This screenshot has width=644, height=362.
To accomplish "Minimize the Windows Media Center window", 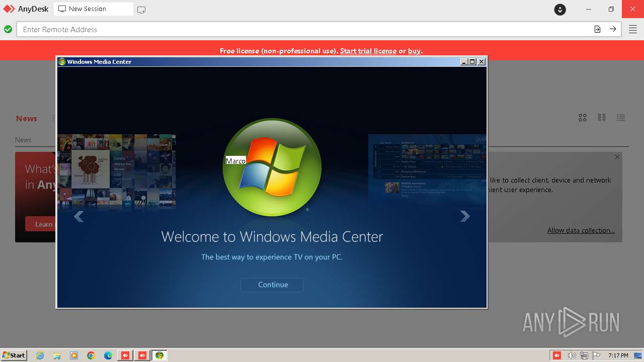I will tap(464, 62).
